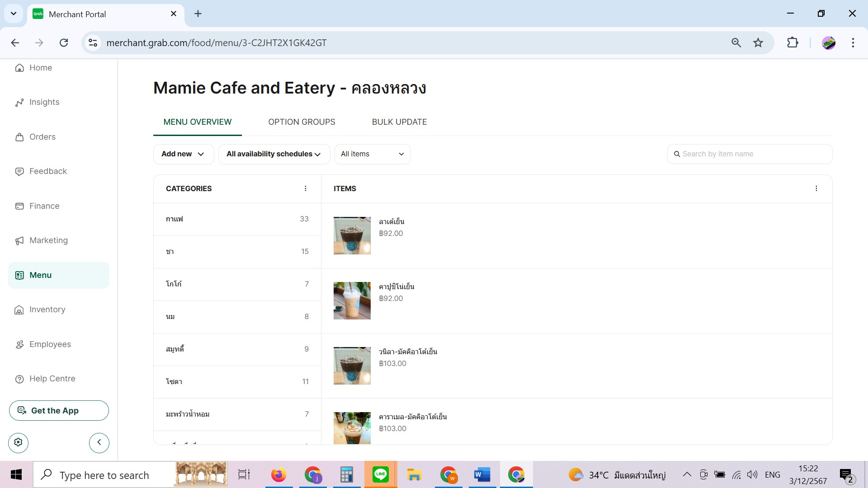Open วนิลา-มัคคิอาโต้เย็น item thumbnail
The height and width of the screenshot is (488, 868).
pyautogui.click(x=352, y=366)
